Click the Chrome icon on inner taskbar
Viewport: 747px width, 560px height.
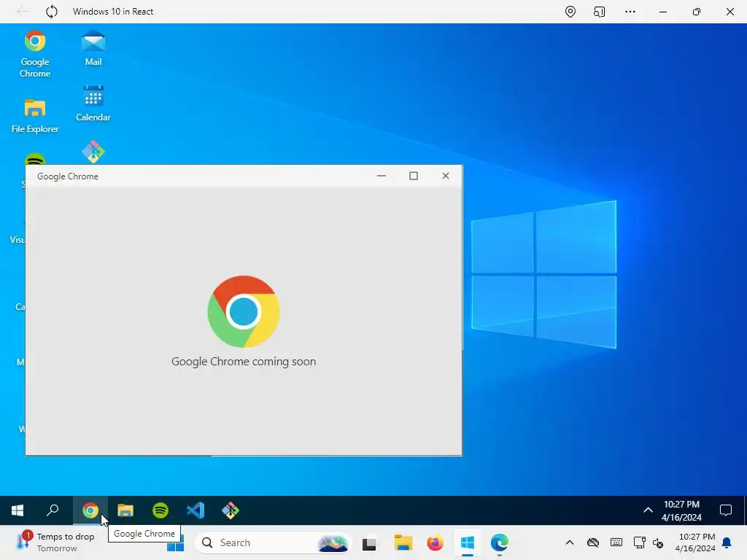tap(90, 510)
